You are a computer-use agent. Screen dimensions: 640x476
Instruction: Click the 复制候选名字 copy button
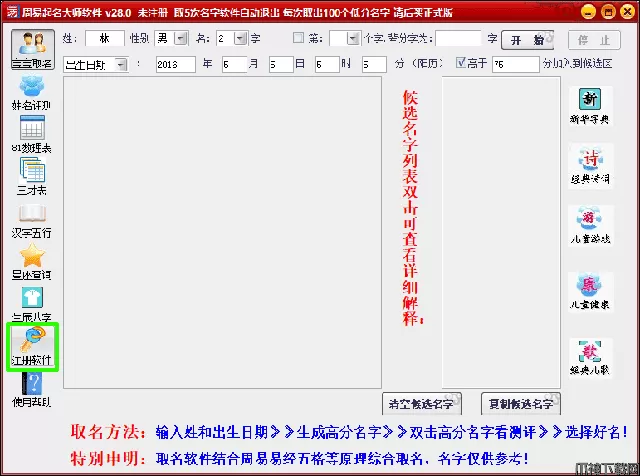[x=521, y=404]
